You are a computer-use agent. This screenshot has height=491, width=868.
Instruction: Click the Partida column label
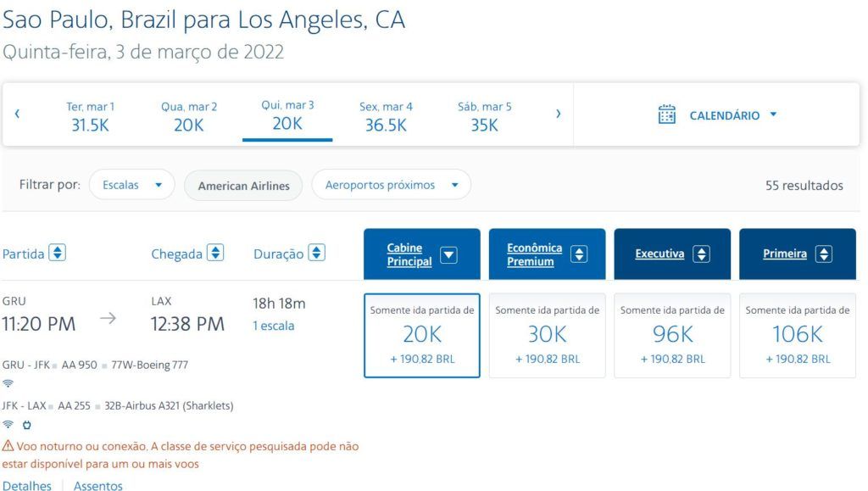pyautogui.click(x=23, y=254)
